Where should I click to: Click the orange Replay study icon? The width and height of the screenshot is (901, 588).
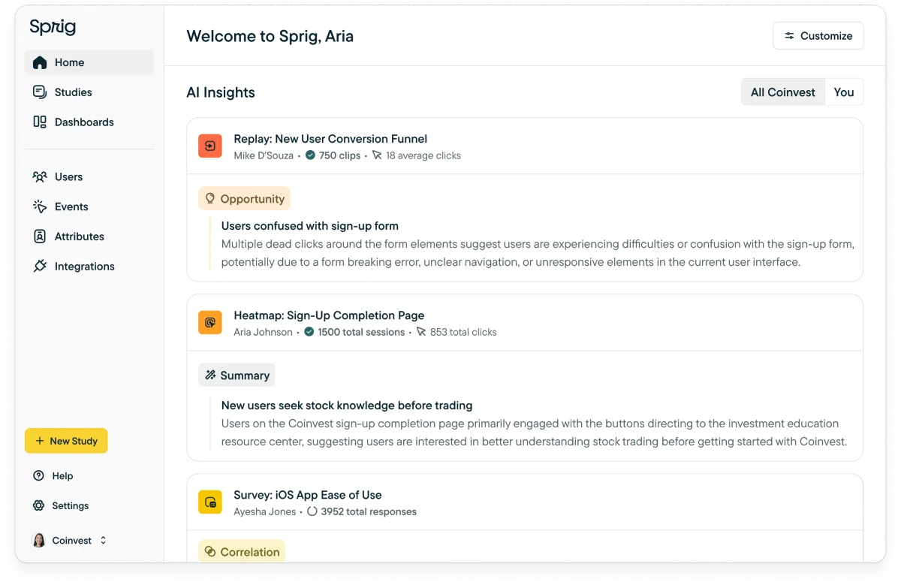pyautogui.click(x=210, y=146)
